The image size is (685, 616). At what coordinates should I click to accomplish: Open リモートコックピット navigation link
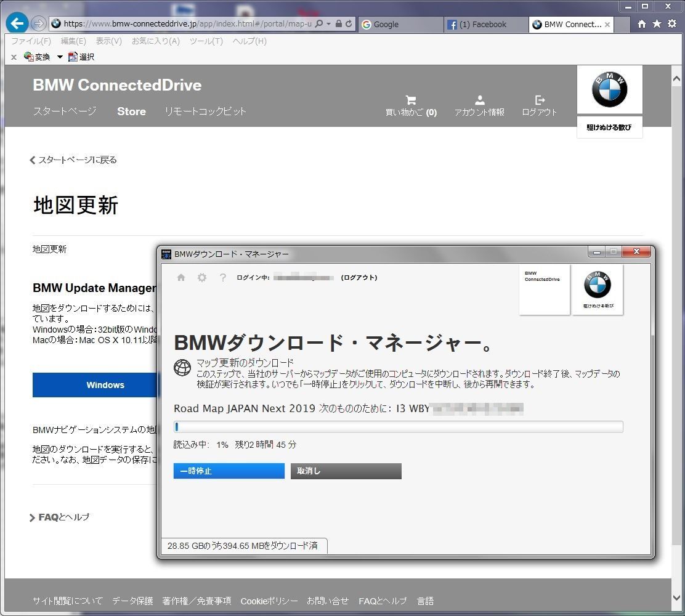(x=205, y=111)
